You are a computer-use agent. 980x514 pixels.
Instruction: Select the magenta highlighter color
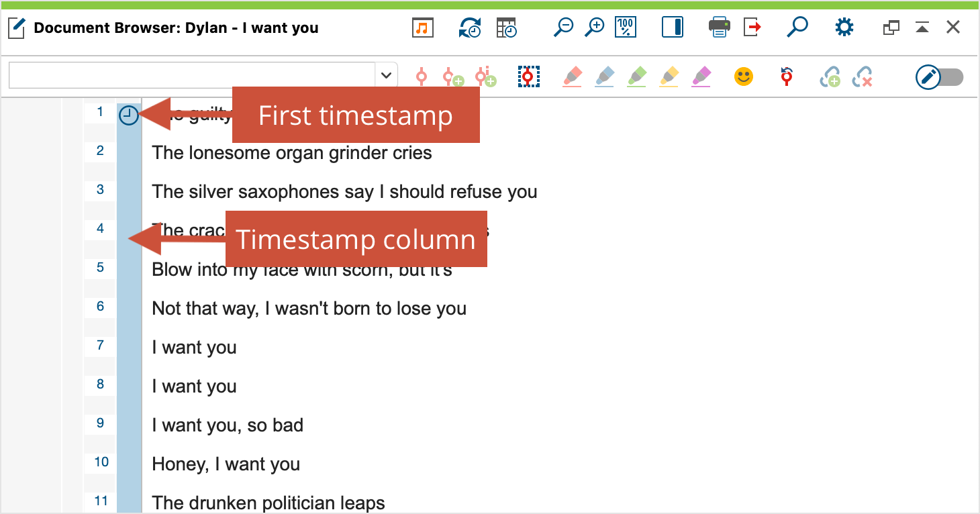pos(701,76)
